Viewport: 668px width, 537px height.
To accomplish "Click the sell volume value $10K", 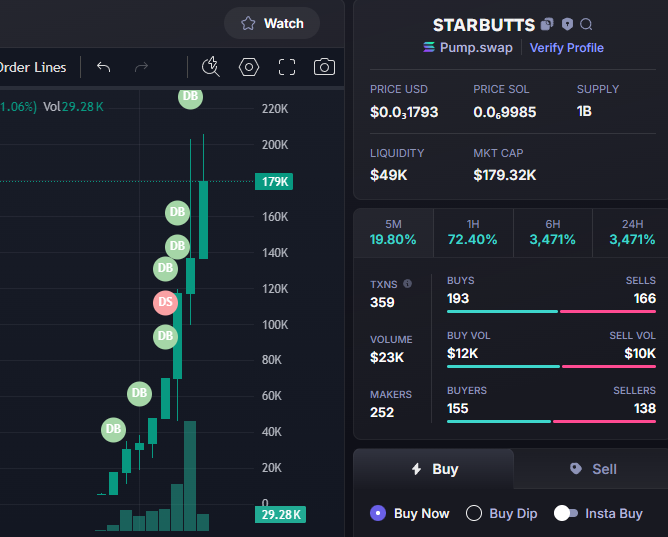I will (640, 353).
